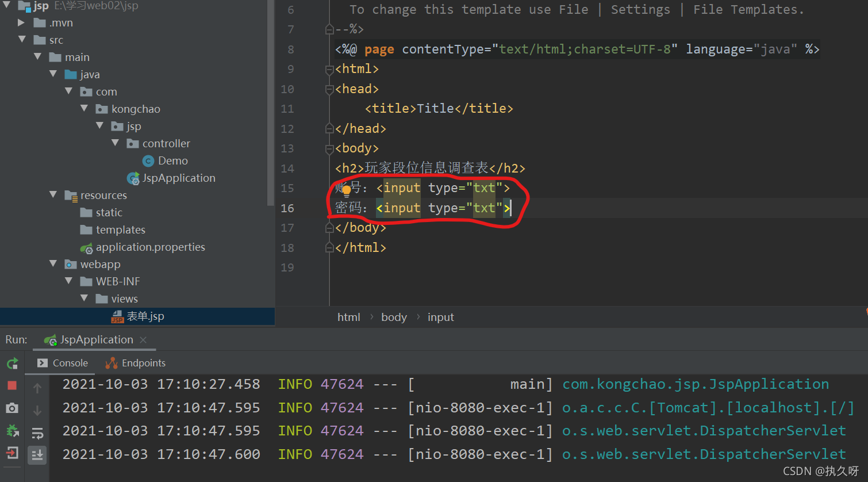The width and height of the screenshot is (868, 482).
Task: Click the camera Dump Threads icon
Action: point(12,408)
